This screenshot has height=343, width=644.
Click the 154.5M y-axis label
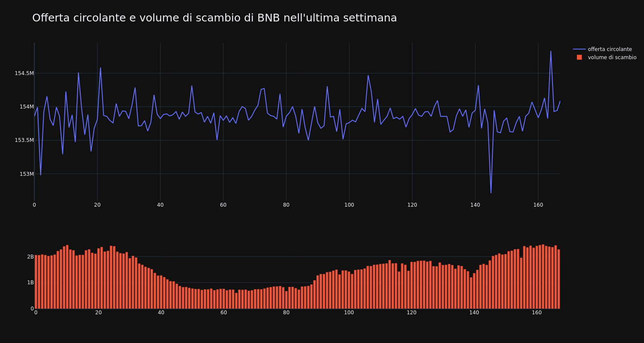click(24, 73)
